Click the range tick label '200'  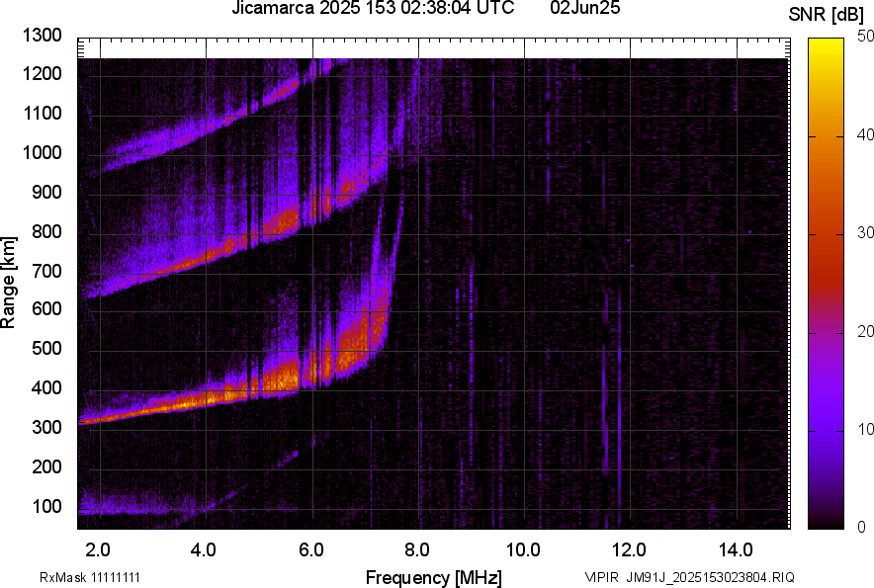[46, 466]
